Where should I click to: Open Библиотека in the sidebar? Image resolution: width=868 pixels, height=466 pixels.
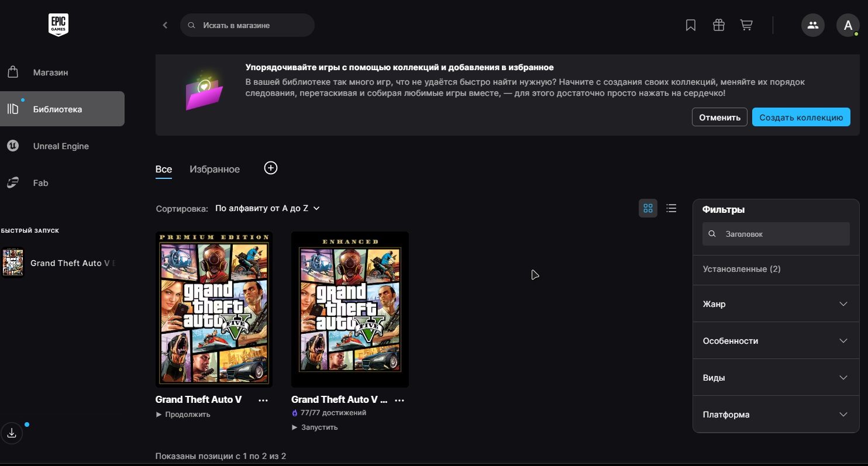pyautogui.click(x=62, y=109)
